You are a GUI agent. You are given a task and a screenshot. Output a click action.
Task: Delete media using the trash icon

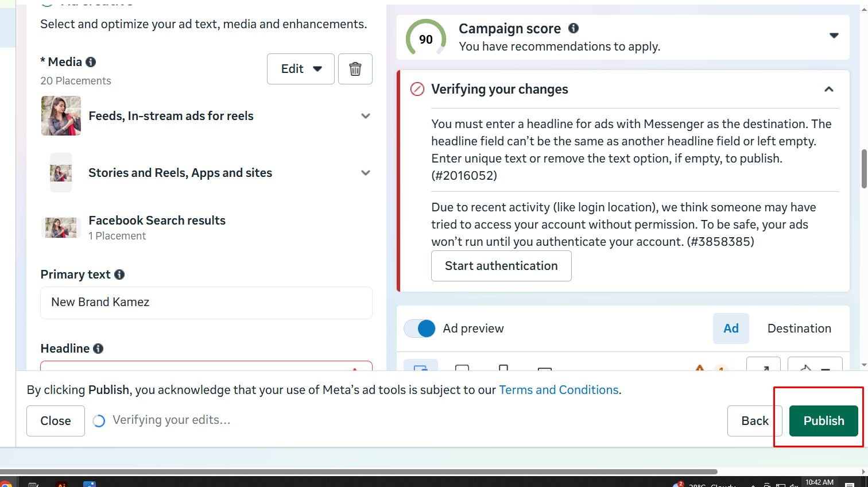[355, 69]
